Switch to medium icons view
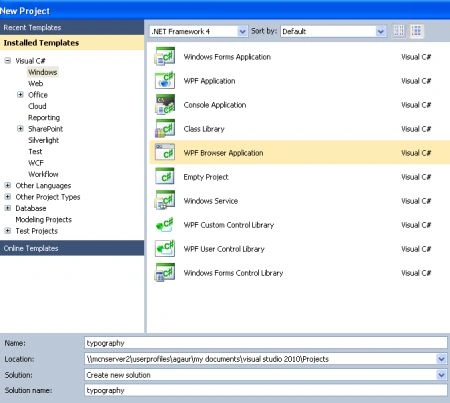This screenshot has width=450, height=403. pyautogui.click(x=416, y=31)
